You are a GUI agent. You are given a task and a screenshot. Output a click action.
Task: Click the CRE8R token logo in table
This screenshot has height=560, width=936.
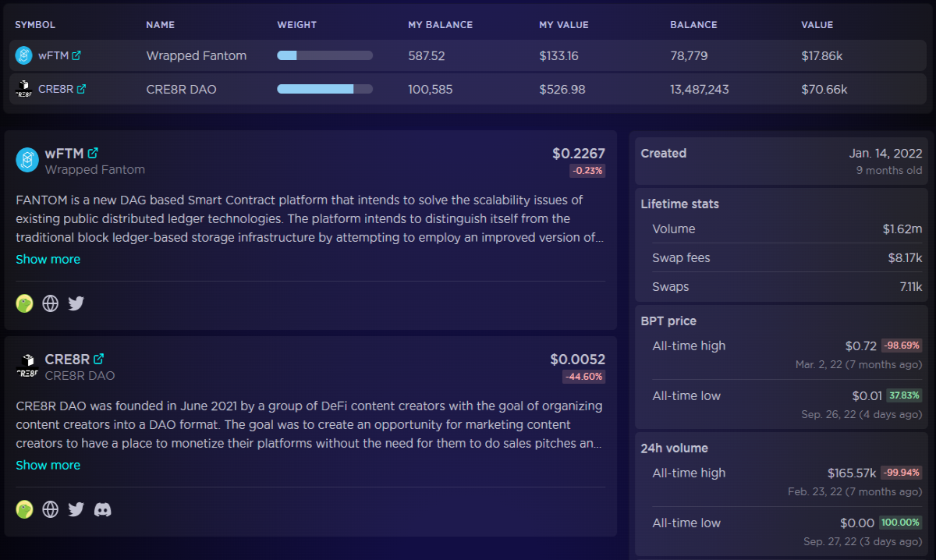click(x=23, y=89)
